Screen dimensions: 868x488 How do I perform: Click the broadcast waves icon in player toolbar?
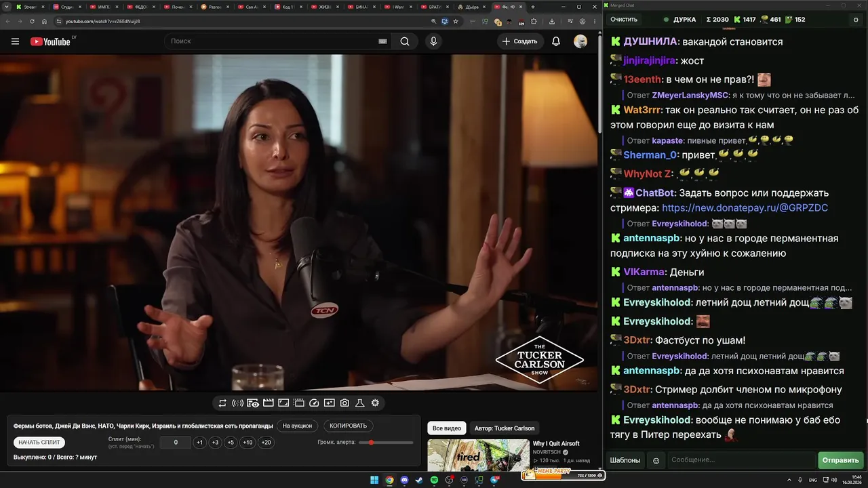[x=237, y=403]
